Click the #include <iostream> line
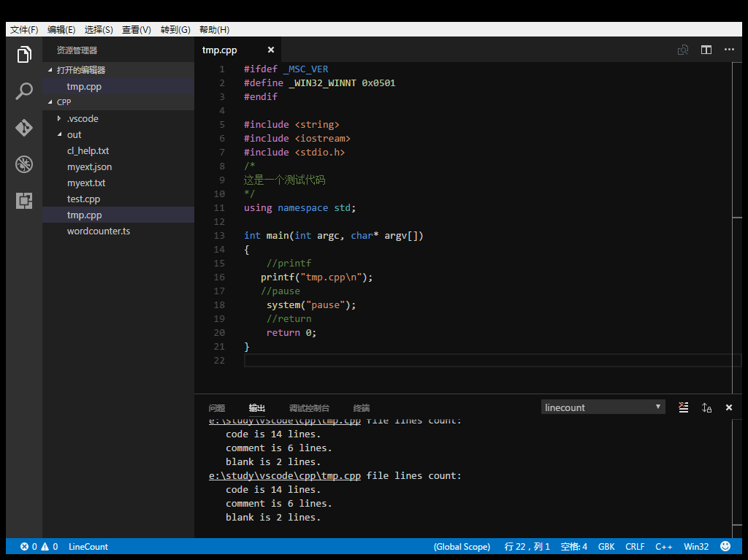748x560 pixels. 297,138
